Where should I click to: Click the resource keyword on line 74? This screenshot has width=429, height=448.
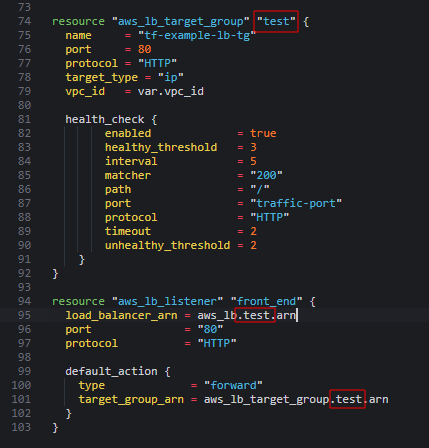78,21
